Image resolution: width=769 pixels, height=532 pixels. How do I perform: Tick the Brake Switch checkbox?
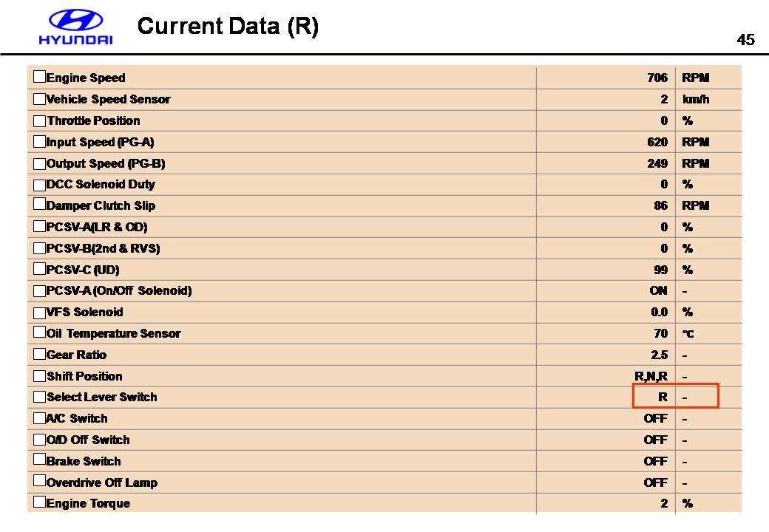click(39, 460)
